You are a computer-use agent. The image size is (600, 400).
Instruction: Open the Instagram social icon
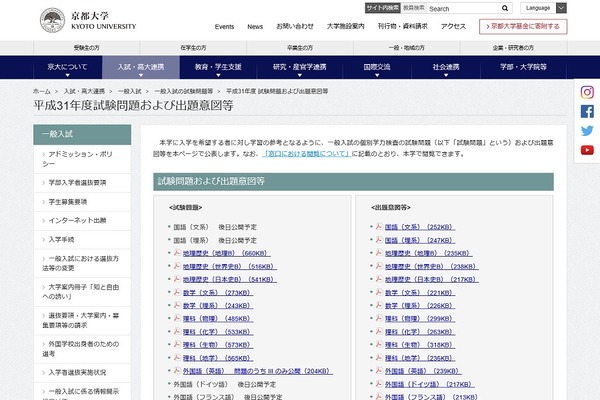(587, 92)
